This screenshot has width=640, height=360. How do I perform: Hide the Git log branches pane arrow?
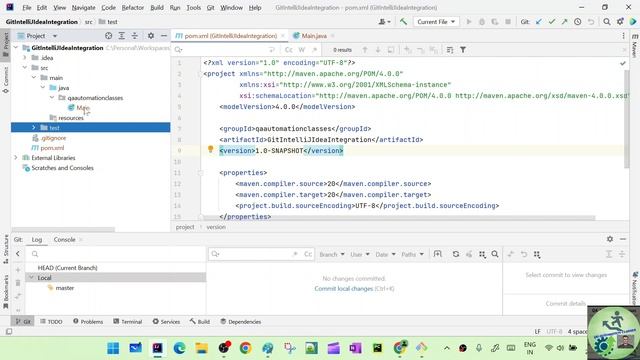pos(18,254)
